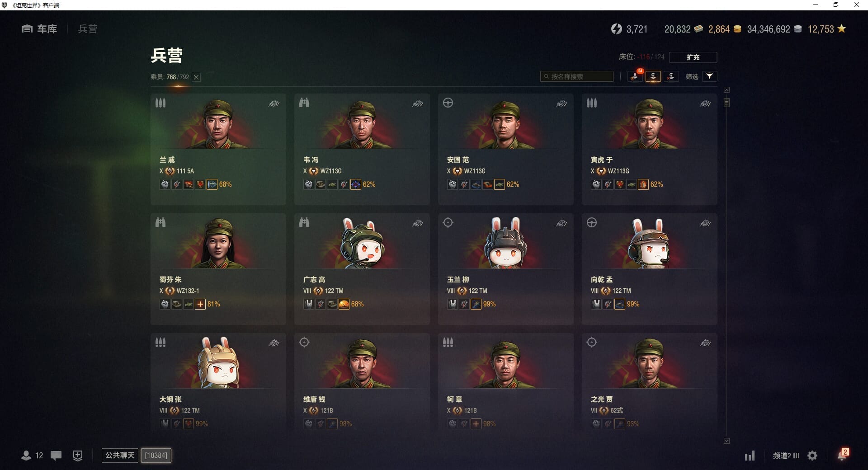This screenshot has width=868, height=470.
Task: Open the notification bell with 2 badge
Action: point(843,455)
